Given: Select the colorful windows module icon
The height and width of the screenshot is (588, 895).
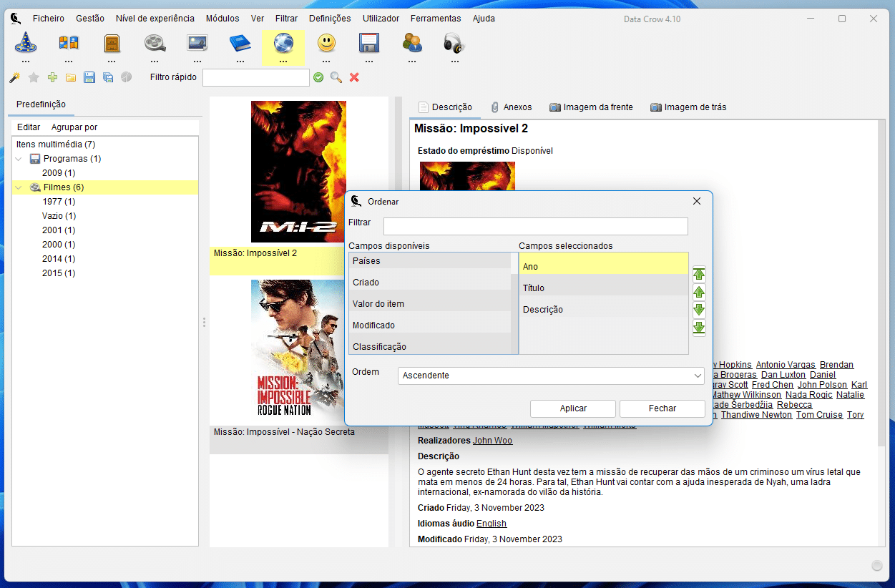Looking at the screenshot, I should point(69,44).
